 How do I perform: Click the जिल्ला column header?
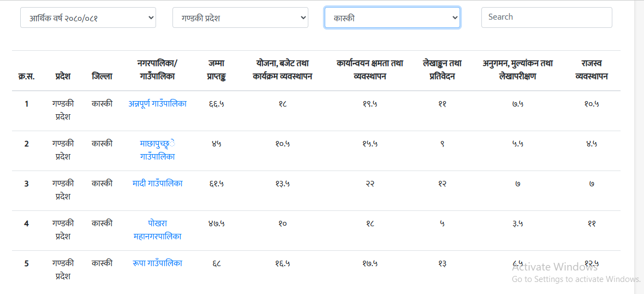(102, 77)
